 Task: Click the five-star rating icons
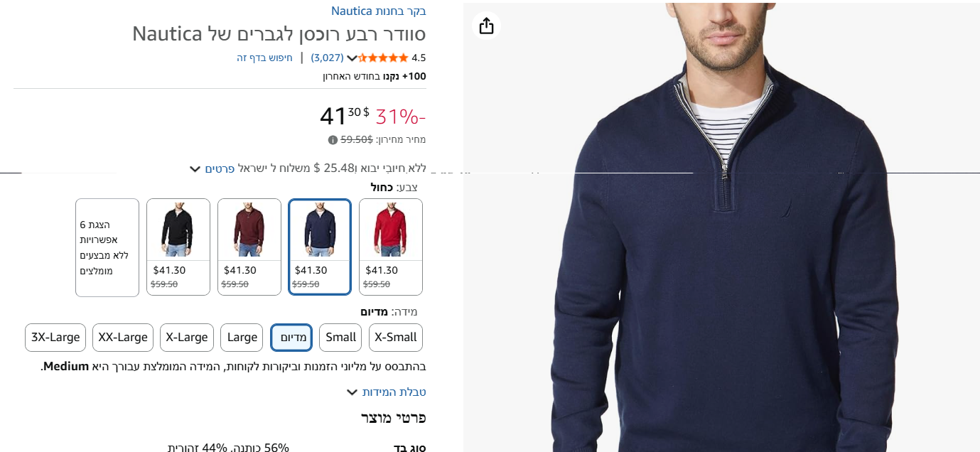point(384,58)
